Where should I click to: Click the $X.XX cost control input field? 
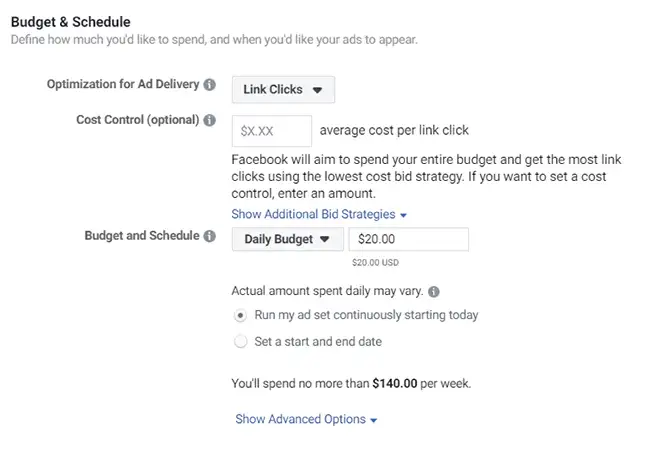[271, 130]
